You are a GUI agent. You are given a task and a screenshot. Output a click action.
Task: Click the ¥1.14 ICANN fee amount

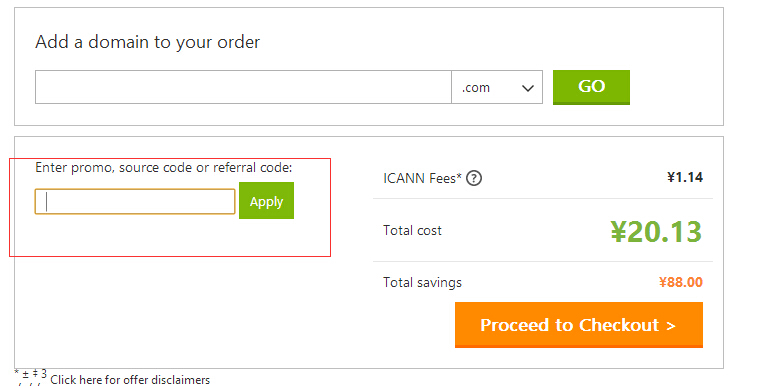point(685,177)
